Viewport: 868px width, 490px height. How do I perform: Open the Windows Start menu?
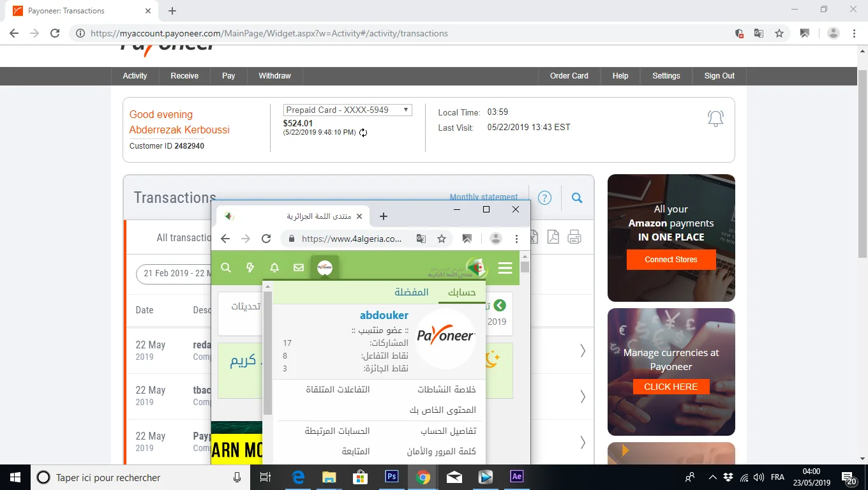point(15,477)
